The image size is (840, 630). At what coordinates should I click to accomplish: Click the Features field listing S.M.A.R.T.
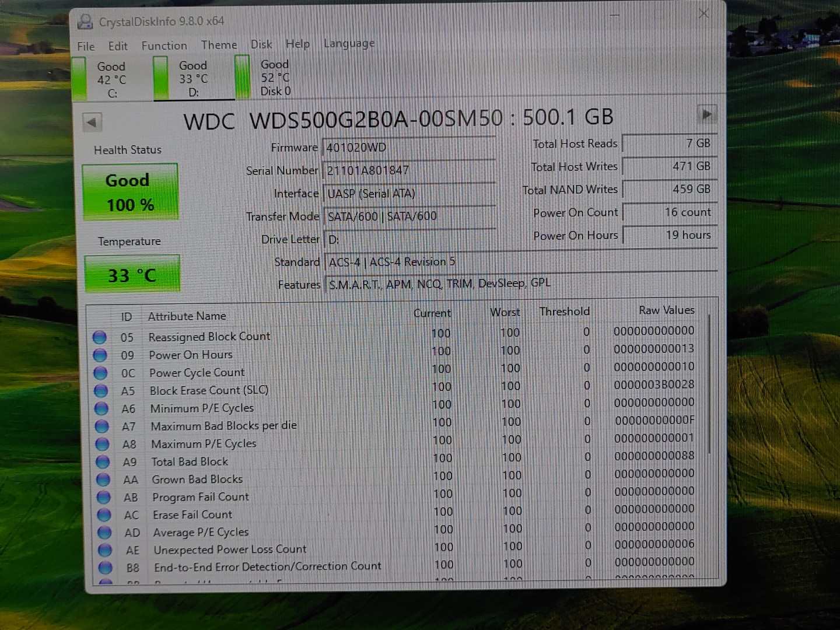[521, 284]
